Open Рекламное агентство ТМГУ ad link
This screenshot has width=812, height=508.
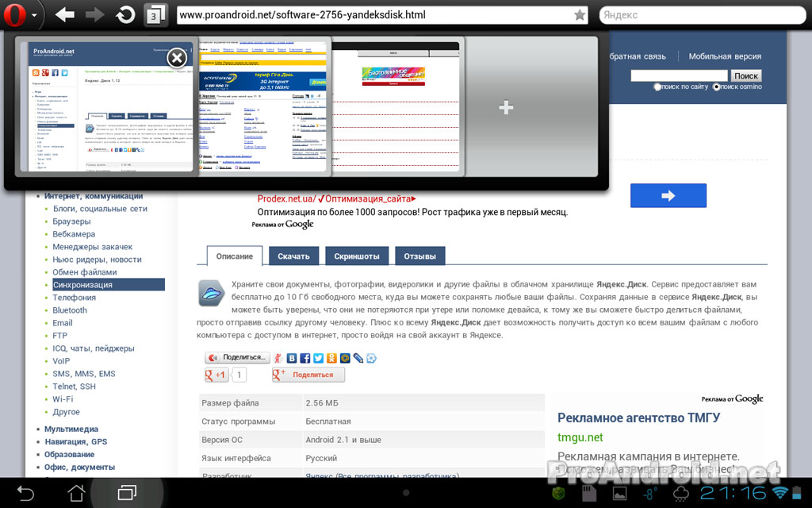click(x=638, y=418)
